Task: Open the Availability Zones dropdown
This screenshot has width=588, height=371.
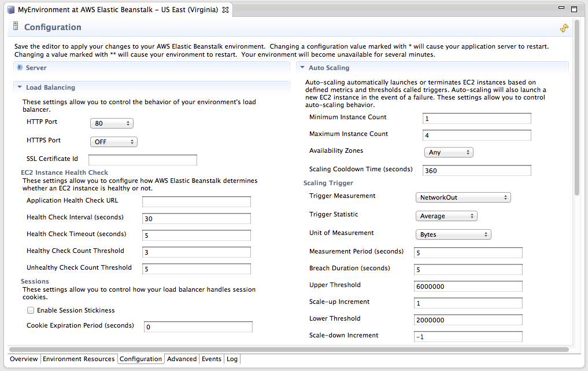Action: click(449, 152)
